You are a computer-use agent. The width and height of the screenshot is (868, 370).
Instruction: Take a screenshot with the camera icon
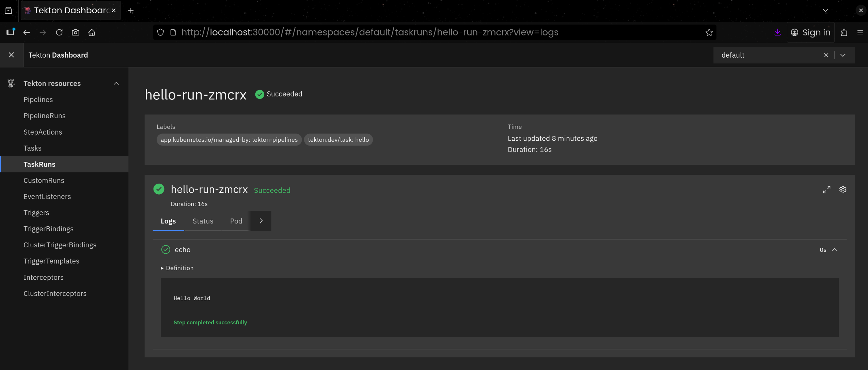click(x=76, y=32)
